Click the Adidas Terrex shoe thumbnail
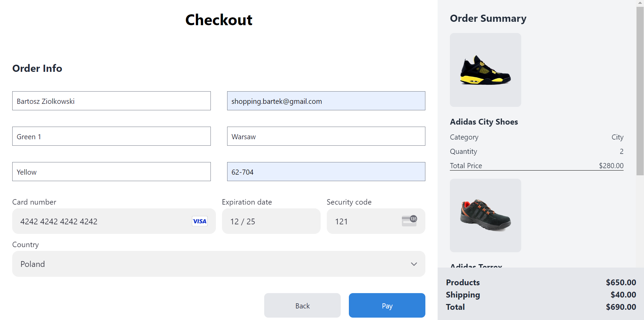The width and height of the screenshot is (644, 320). coord(485,215)
